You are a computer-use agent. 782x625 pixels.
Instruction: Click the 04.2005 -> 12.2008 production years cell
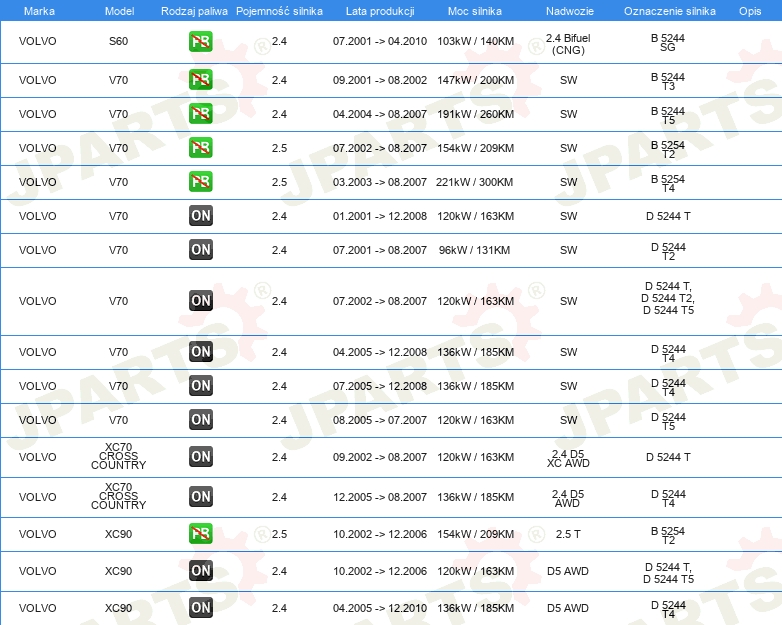pyautogui.click(x=380, y=352)
